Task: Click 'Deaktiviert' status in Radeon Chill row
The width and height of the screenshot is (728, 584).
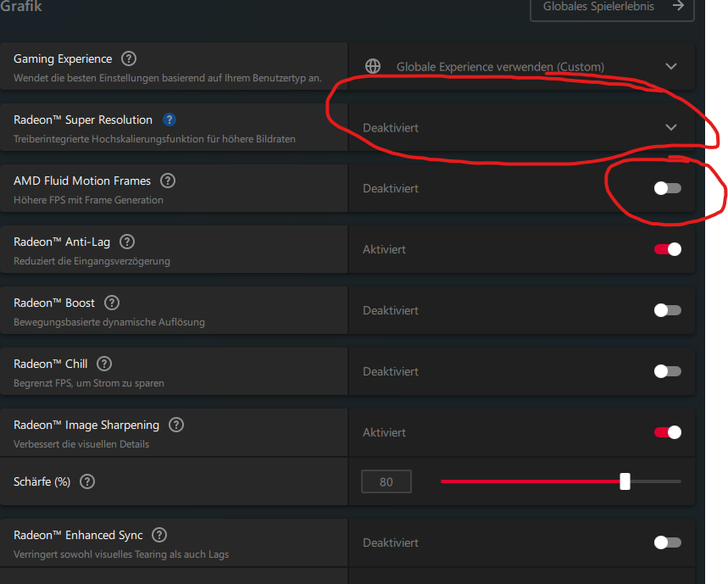Action: (x=391, y=371)
